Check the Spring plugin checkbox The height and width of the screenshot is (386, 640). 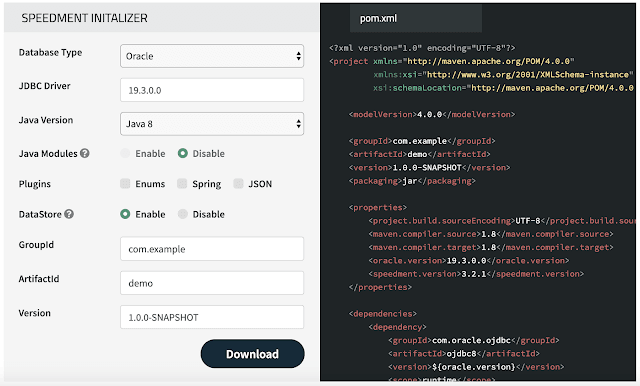tap(182, 184)
